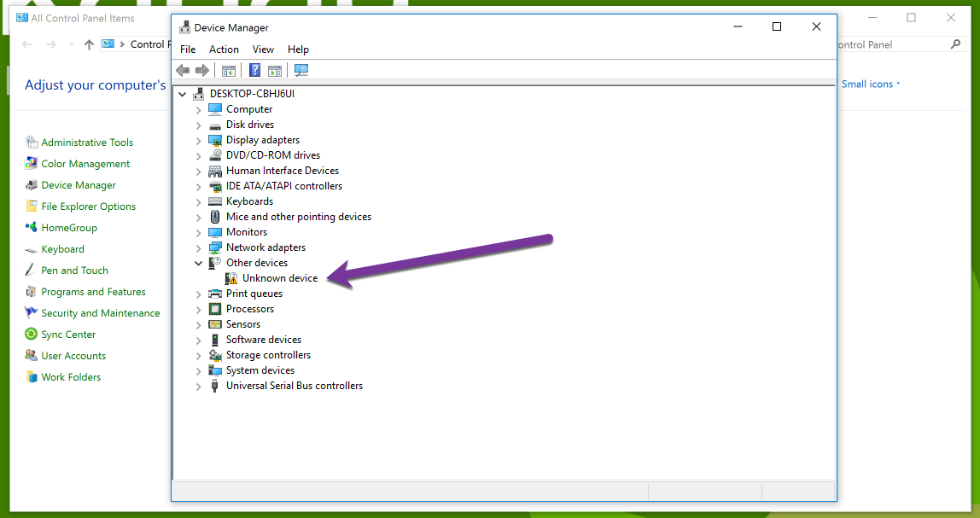Viewport: 980px width, 518px height.
Task: Open the Help menu
Action: point(298,49)
